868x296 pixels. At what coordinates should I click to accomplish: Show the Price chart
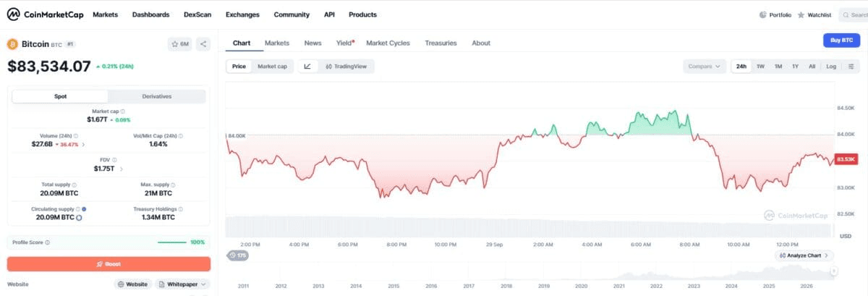239,67
